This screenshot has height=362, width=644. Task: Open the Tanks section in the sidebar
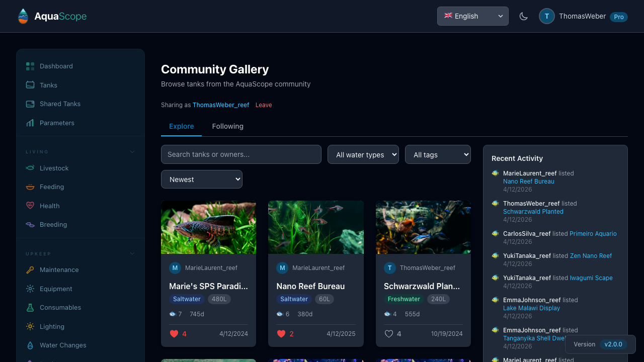48,85
